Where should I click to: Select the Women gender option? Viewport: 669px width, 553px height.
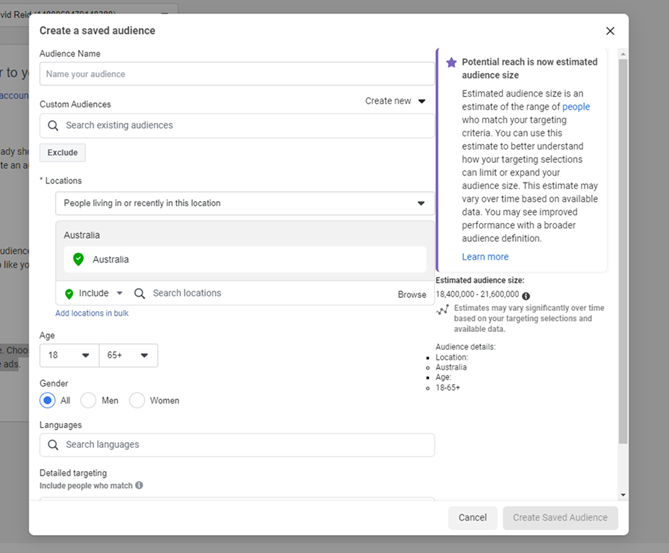(x=137, y=400)
